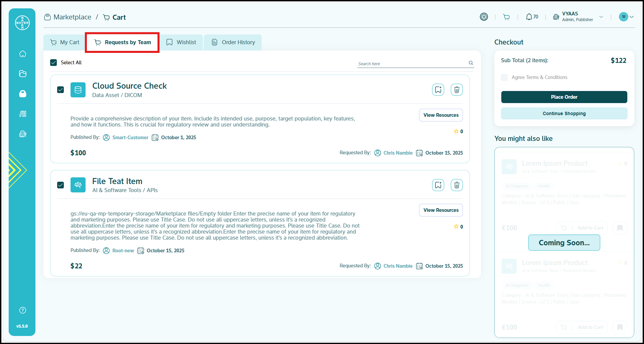Open the folders icon in sidebar
The height and width of the screenshot is (344, 644).
click(23, 74)
